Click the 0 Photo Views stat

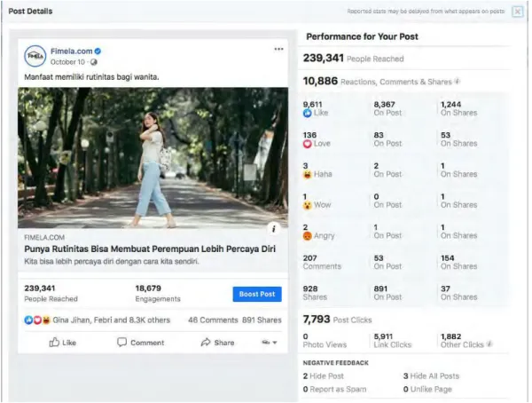click(x=325, y=341)
